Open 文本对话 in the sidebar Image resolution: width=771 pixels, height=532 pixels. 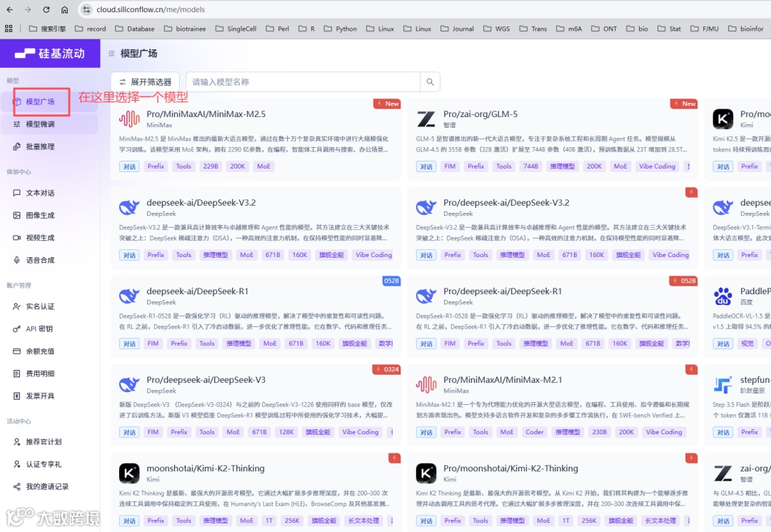[49, 193]
